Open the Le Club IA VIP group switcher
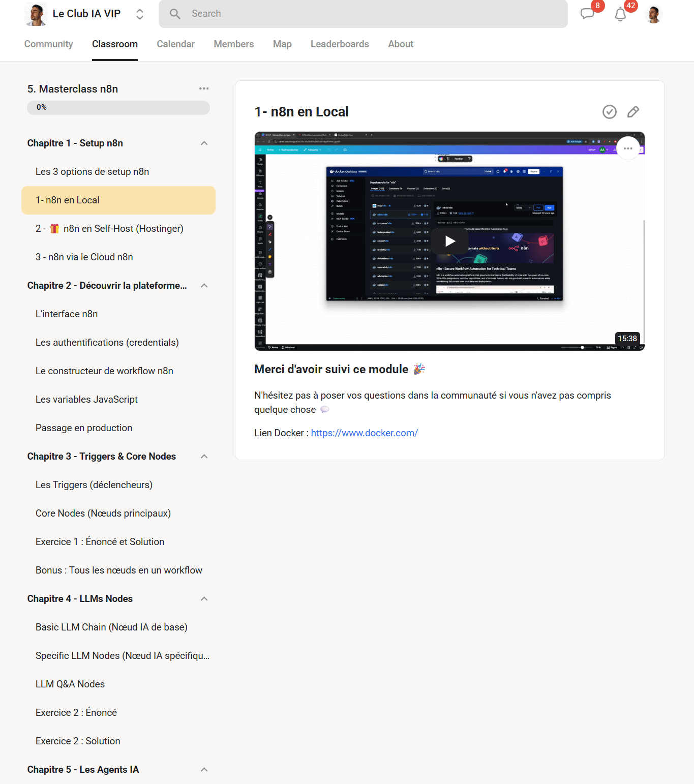This screenshot has width=694, height=784. 140,14
